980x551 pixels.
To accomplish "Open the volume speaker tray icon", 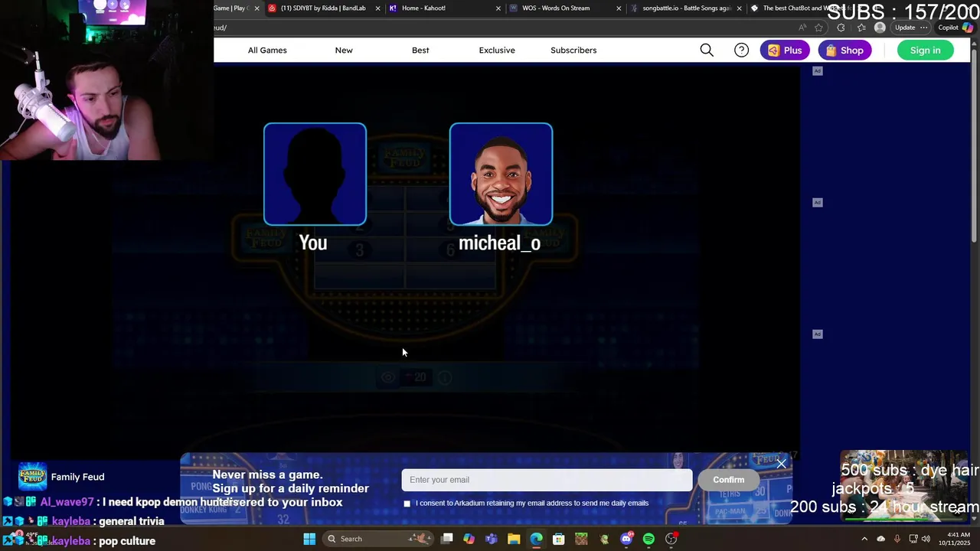I will point(926,539).
